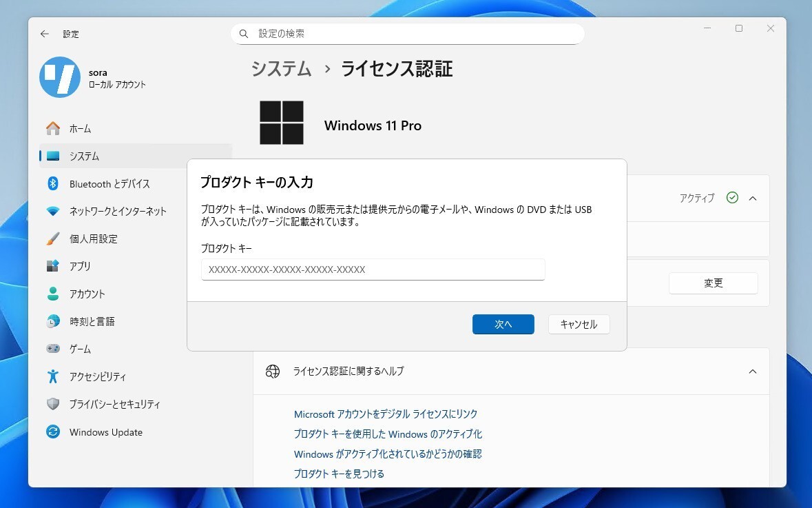Open プロダクト キーを見つける link

pos(339,474)
